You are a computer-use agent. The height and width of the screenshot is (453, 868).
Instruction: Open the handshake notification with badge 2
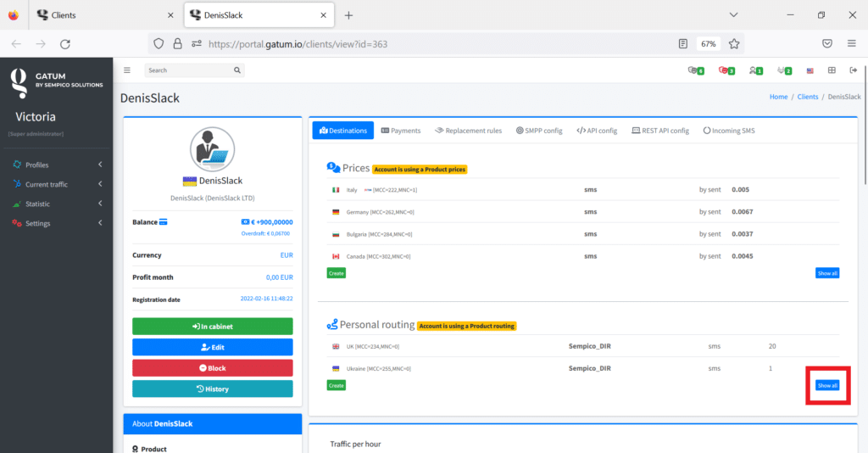pos(784,70)
